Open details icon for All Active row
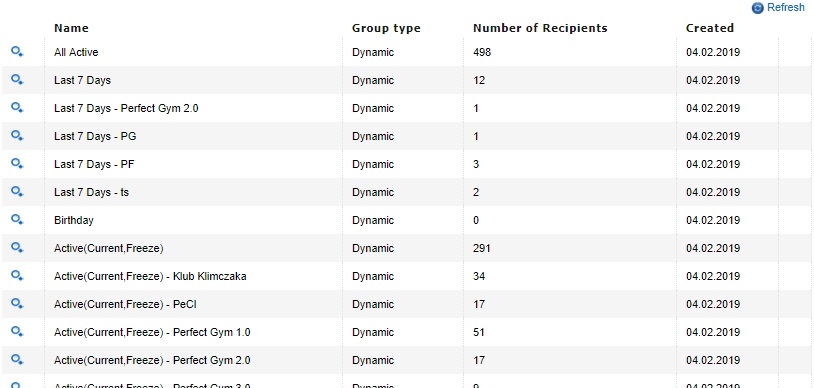Viewport: 814px width, 388px height. click(x=17, y=52)
